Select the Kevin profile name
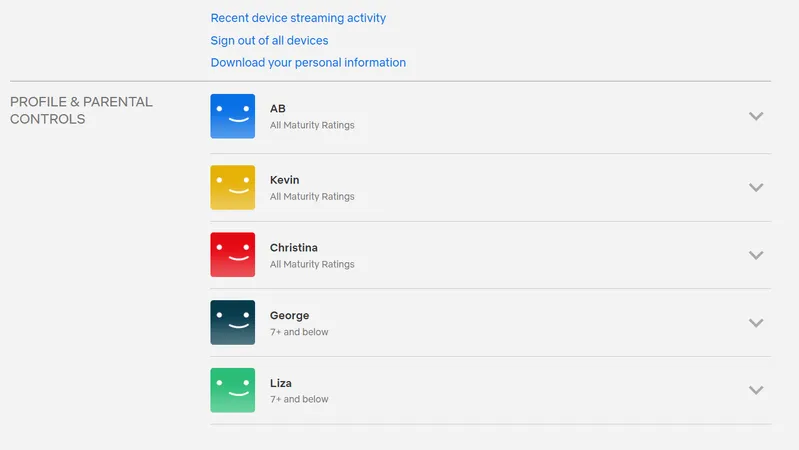Image resolution: width=799 pixels, height=450 pixels. (x=284, y=180)
